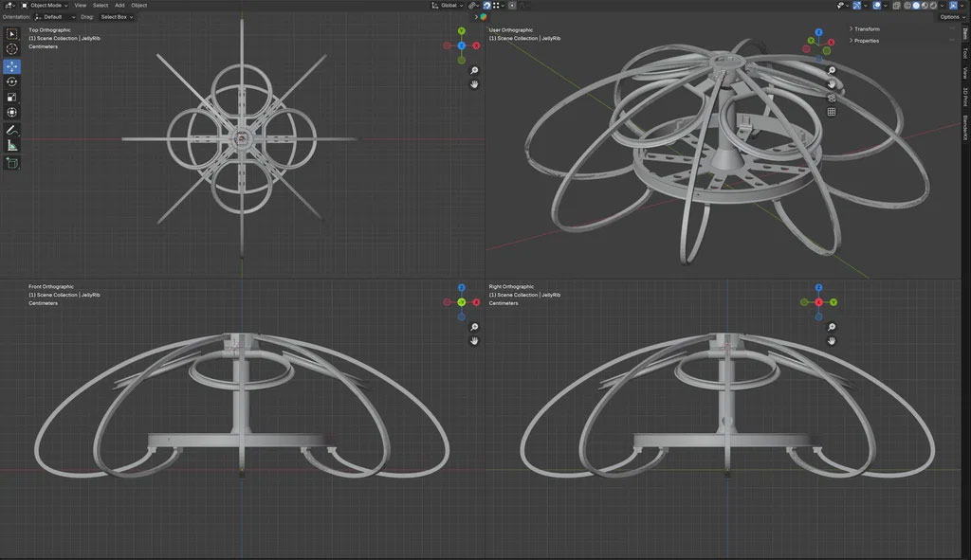971x560 pixels.
Task: Open the Global transform orientation dropdown
Action: pos(448,6)
